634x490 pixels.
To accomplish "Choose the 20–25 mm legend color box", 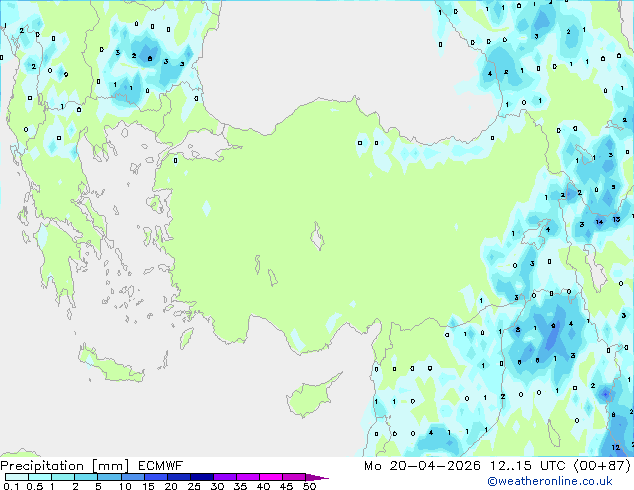I will 178,477.
